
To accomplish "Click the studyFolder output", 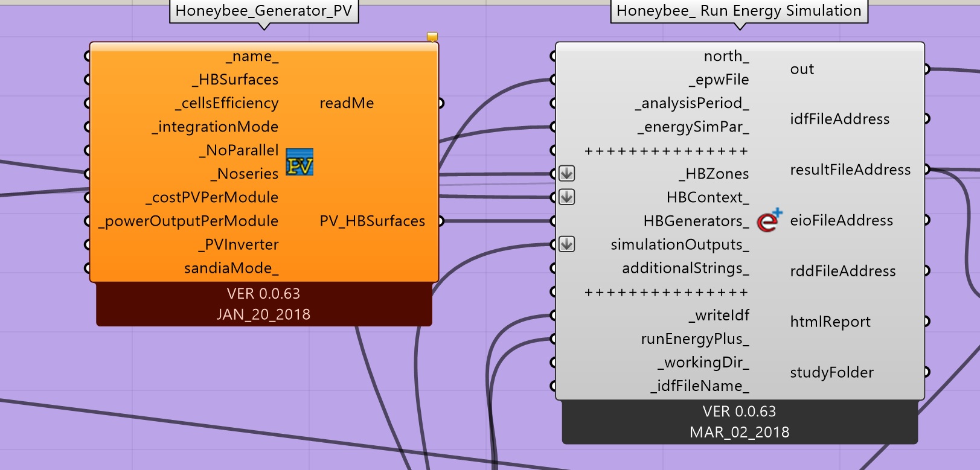I will coord(832,372).
